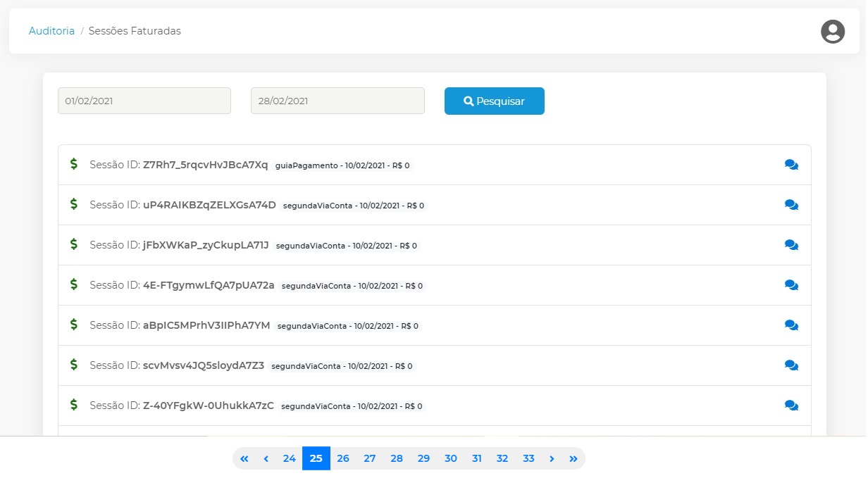The height and width of the screenshot is (490, 868).
Task: Open chat icon for session Z-40YFgkW-0UhukkA7zC
Action: 791,406
